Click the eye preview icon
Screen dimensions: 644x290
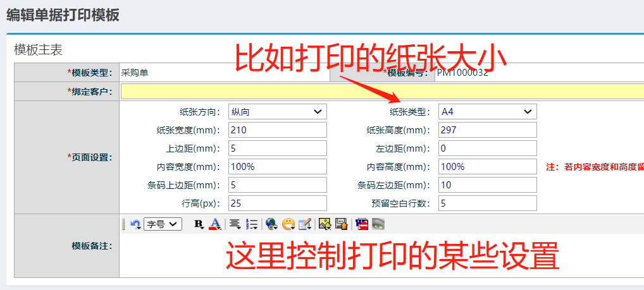click(x=378, y=224)
